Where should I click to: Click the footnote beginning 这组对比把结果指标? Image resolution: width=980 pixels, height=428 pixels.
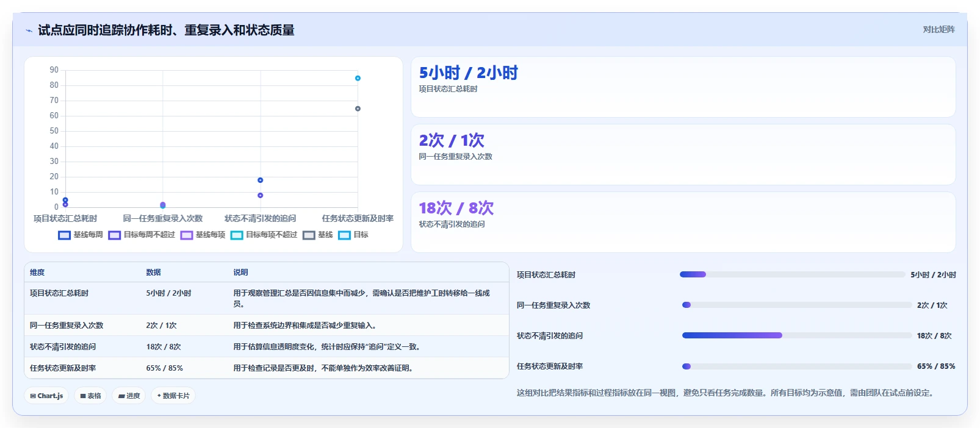coord(726,393)
